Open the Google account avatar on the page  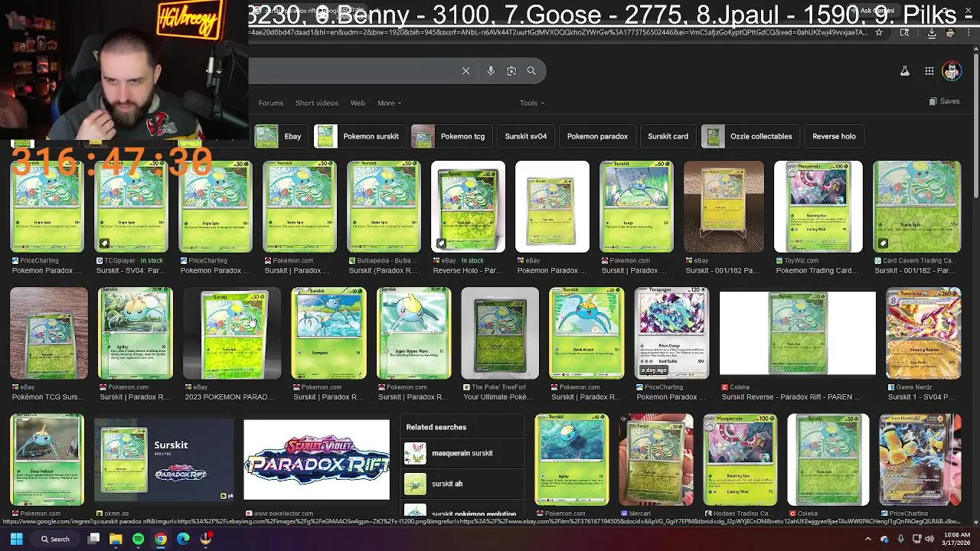pyautogui.click(x=952, y=71)
